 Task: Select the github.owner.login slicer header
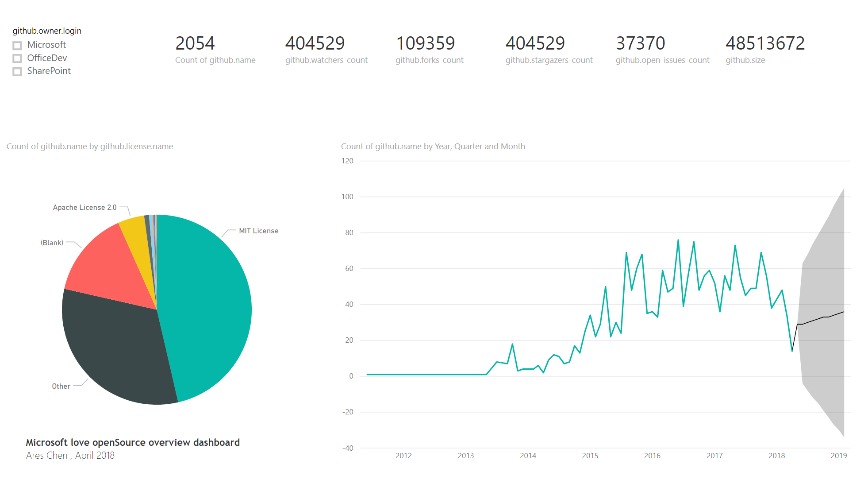(x=47, y=31)
